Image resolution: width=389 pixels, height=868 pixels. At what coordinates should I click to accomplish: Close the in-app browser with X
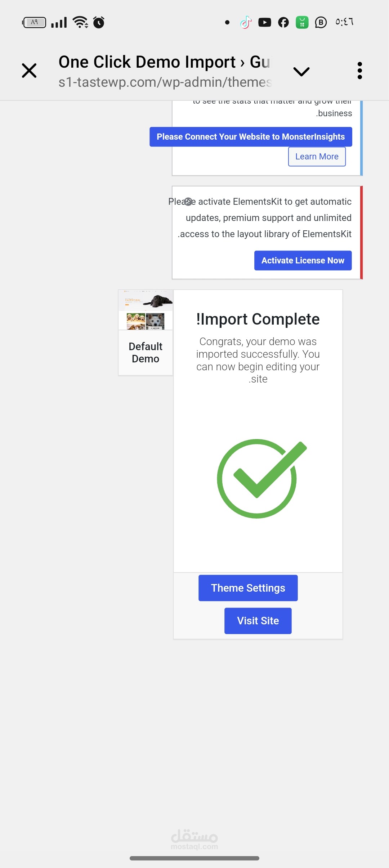pos(29,71)
